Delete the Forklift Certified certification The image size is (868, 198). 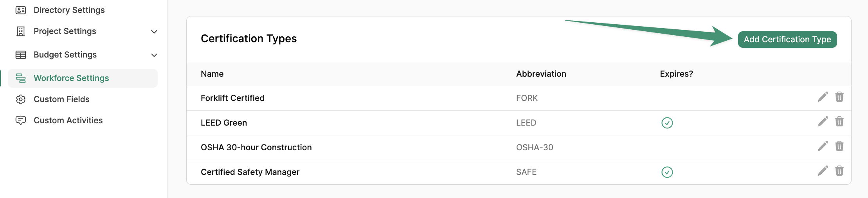[839, 97]
